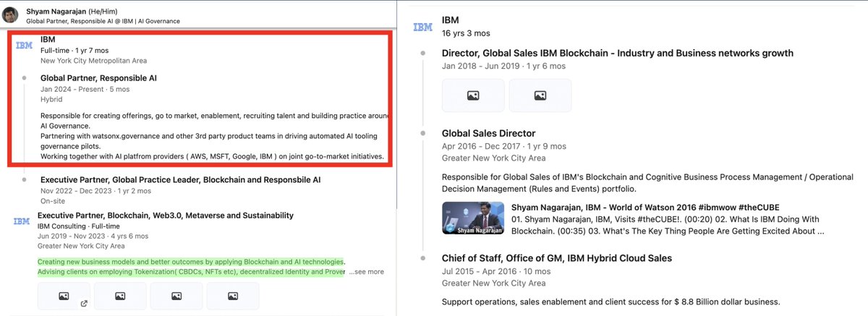Viewport: 868px width, 316px height.
Task: Open the IBM company name above 16 yrs 3 mos
Action: coord(450,20)
